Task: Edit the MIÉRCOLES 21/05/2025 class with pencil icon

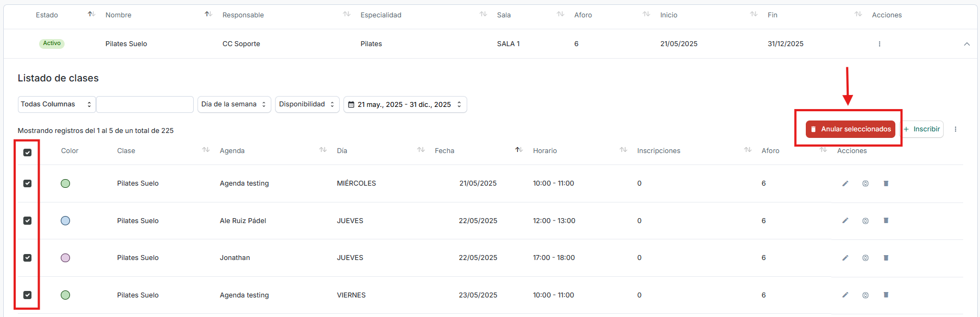Action: 845,183
